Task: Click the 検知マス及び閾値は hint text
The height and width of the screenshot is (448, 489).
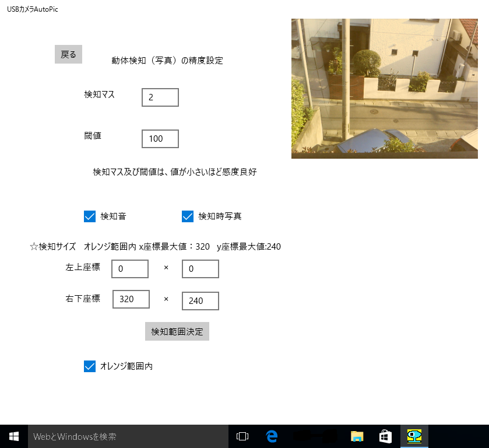Action: 175,171
